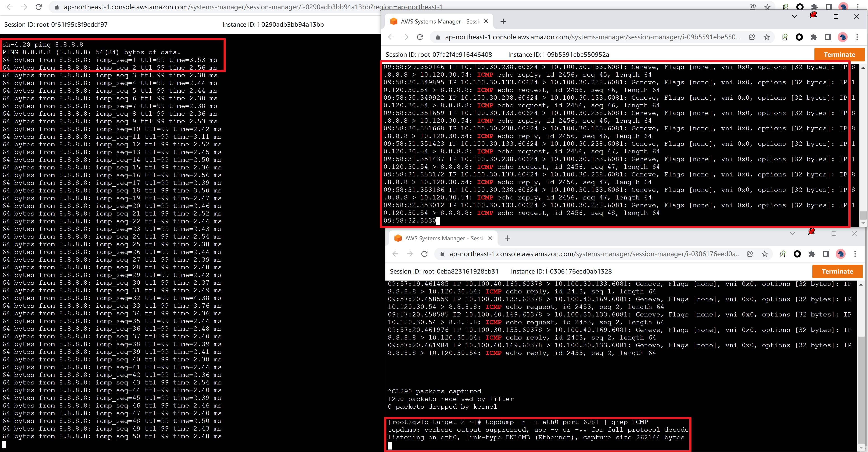
Task: Click tcpdump command line in bottom-right terminal
Action: pyautogui.click(x=518, y=422)
